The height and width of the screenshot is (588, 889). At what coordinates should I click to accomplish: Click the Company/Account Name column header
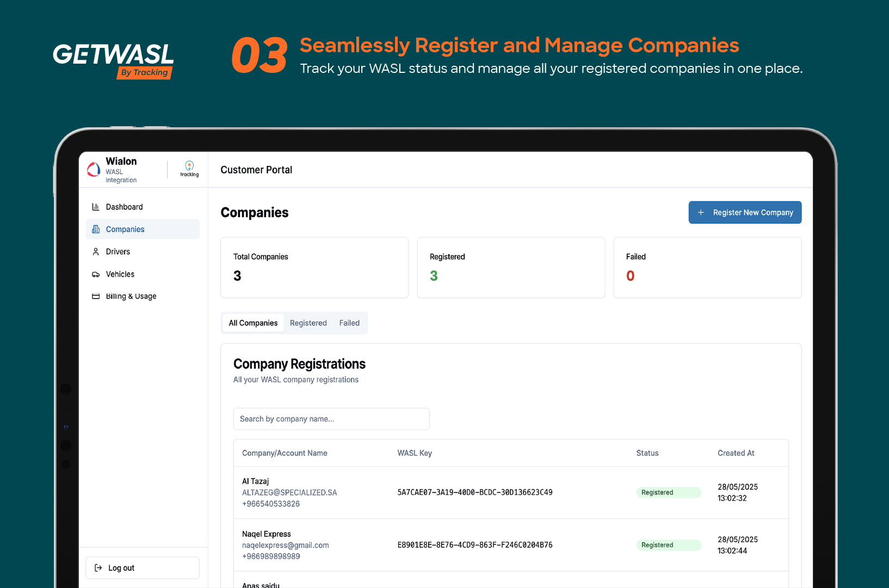(x=285, y=453)
